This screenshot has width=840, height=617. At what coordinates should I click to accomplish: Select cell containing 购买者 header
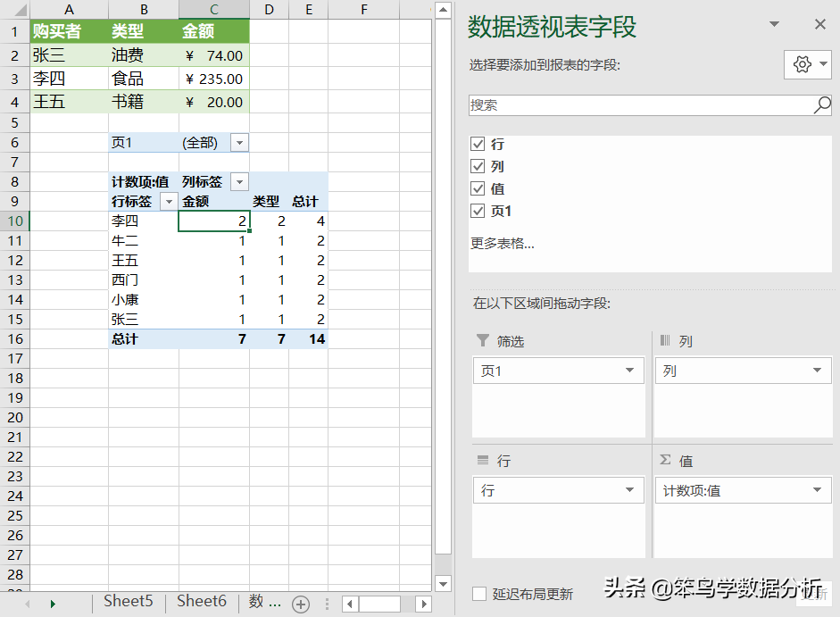69,31
